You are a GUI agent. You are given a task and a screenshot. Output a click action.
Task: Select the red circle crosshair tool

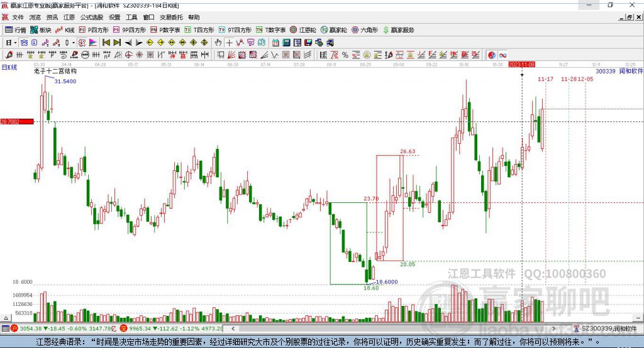point(128,55)
